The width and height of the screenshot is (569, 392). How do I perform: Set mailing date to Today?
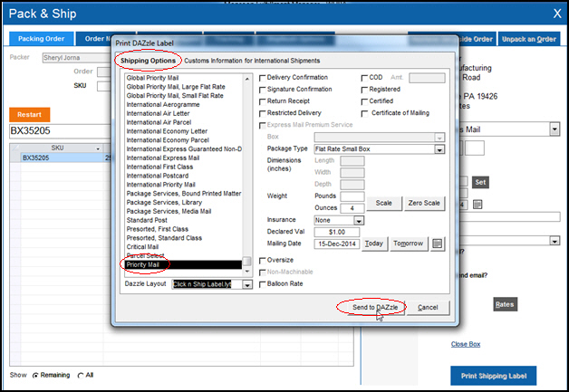(x=374, y=244)
